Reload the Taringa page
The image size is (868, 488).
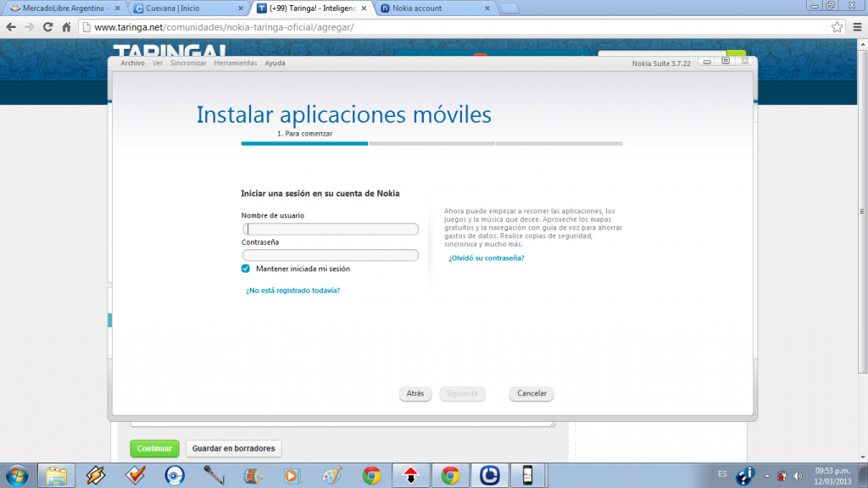[x=50, y=26]
